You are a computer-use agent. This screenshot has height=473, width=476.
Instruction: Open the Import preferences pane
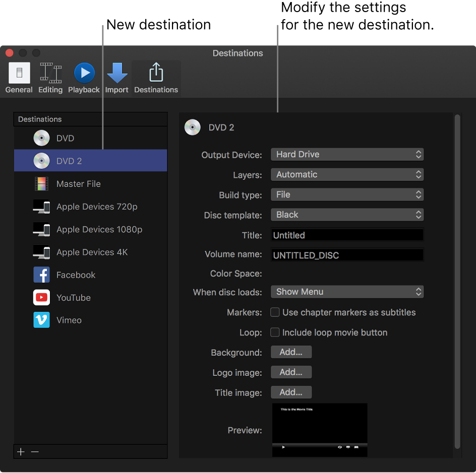click(116, 78)
